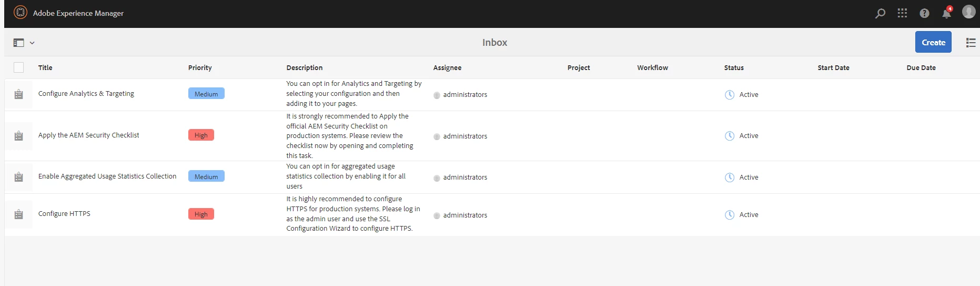The height and width of the screenshot is (286, 980).
Task: Click Medium priority badge for Configure Analytics
Action: point(206,93)
